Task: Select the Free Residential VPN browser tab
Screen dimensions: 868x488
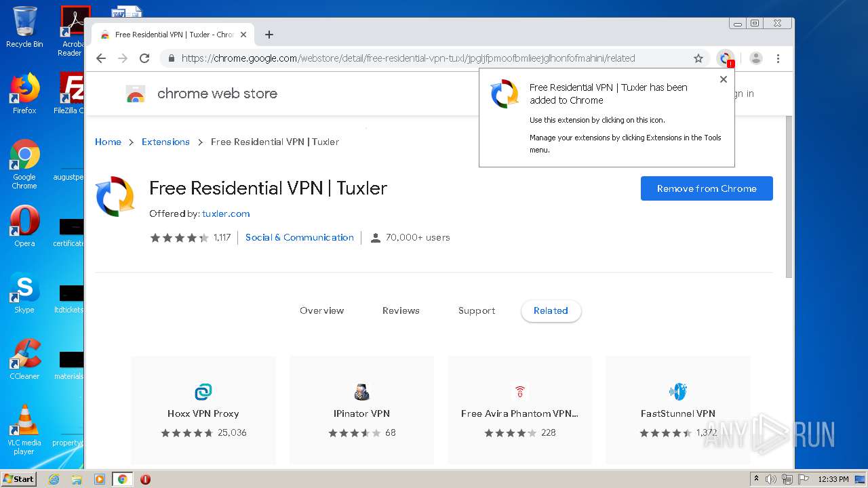Action: click(172, 35)
